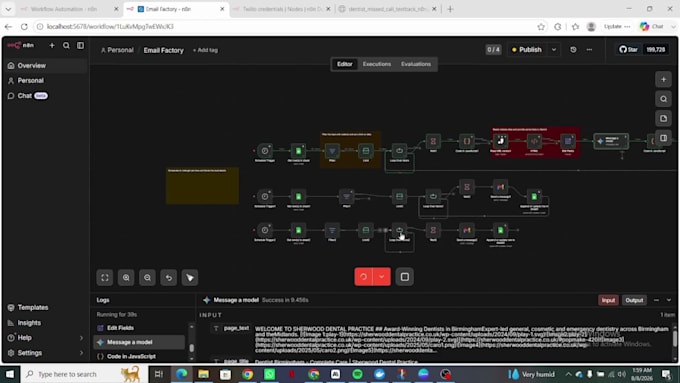
Task: Collapse the logs panel with chevron
Action: point(669,300)
